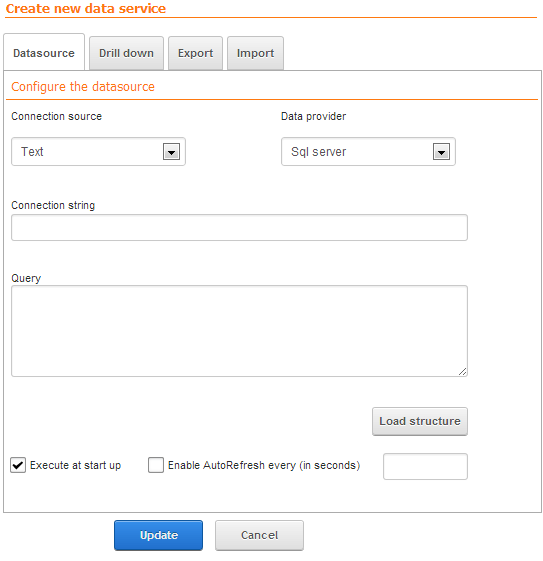Screen dimensions: 543x561
Task: Click the 'Enable AutoRefresh every (in seconds)' label
Action: (x=264, y=465)
